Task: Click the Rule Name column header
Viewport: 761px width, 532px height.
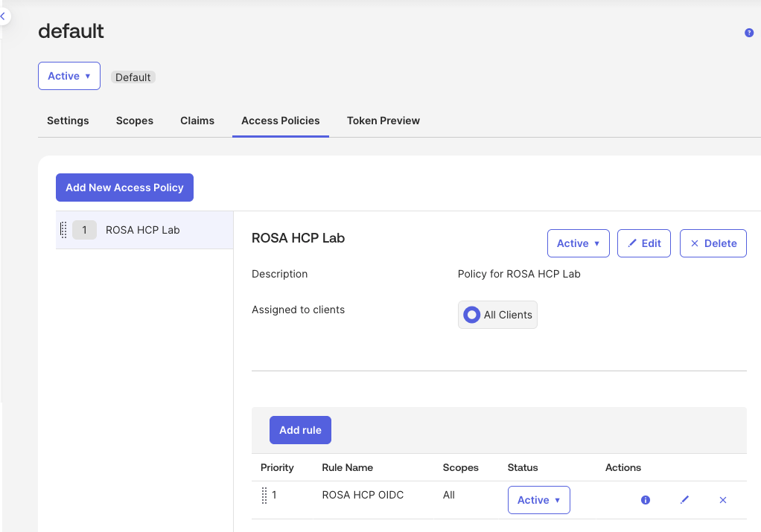Action: pyautogui.click(x=348, y=467)
